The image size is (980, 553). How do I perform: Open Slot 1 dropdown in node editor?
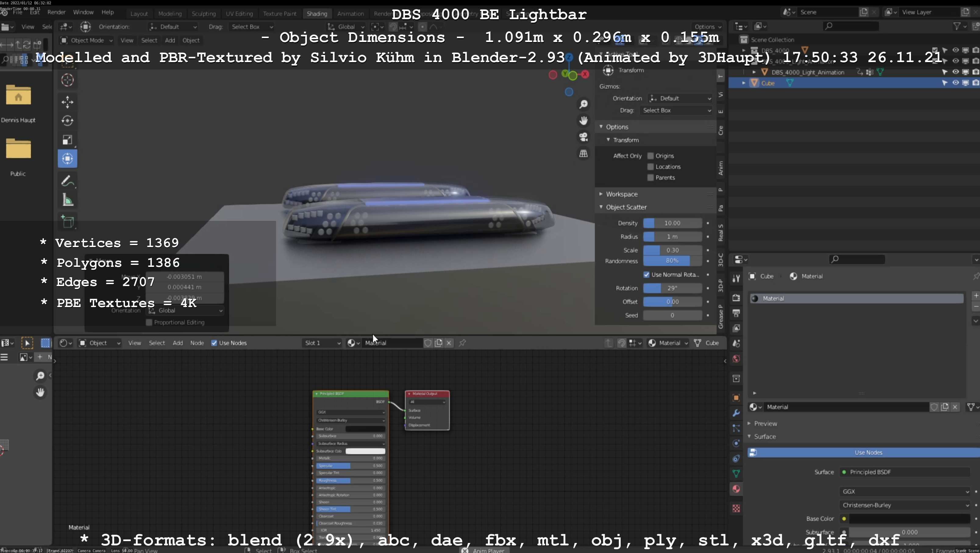coord(322,343)
